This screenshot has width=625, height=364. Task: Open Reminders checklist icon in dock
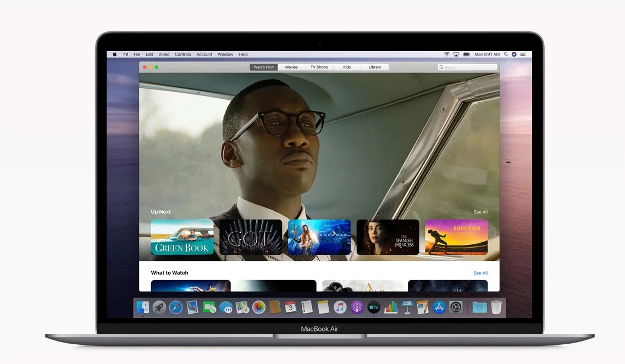tap(307, 307)
